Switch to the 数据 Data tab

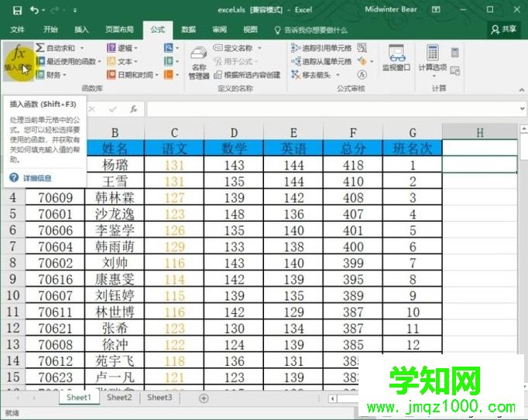[x=188, y=29]
